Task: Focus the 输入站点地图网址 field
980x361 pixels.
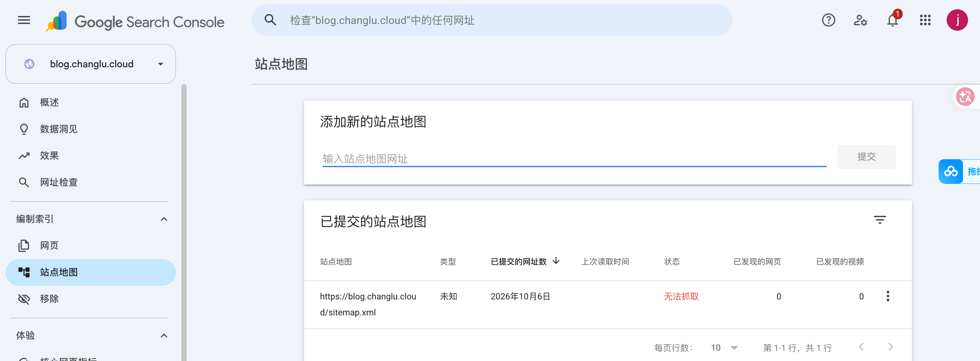Action: coord(574,159)
